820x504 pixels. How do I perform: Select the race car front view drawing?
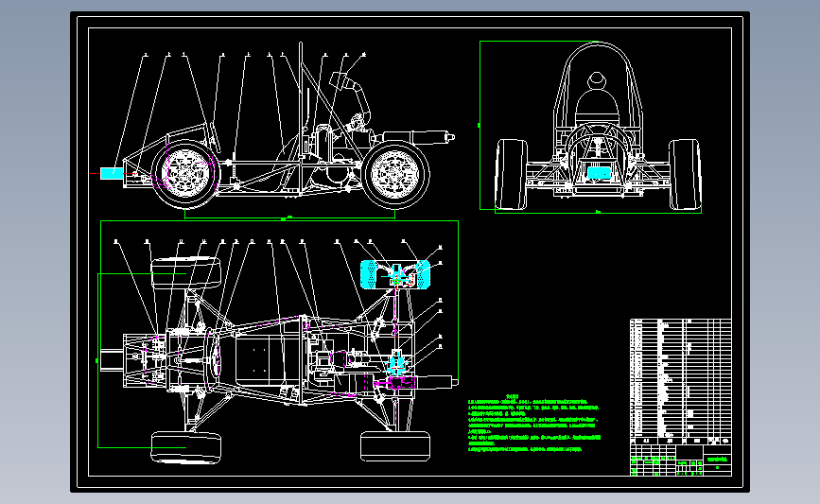point(598,127)
